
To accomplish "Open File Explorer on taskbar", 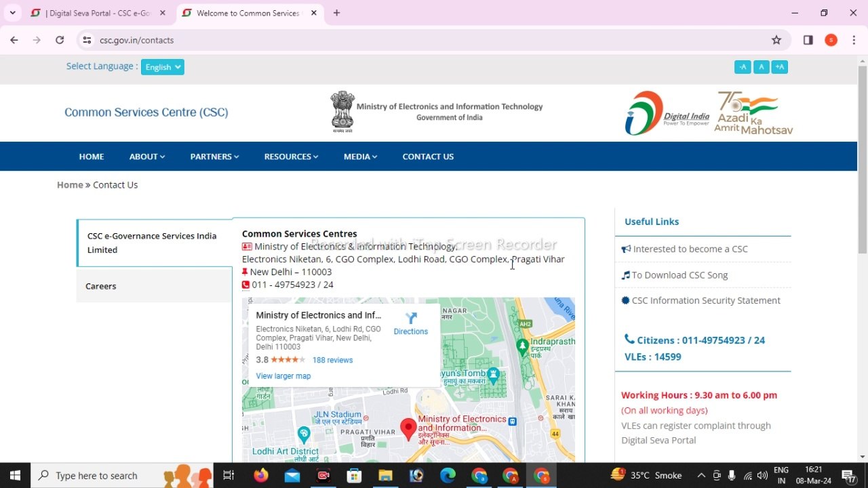I will point(385,475).
